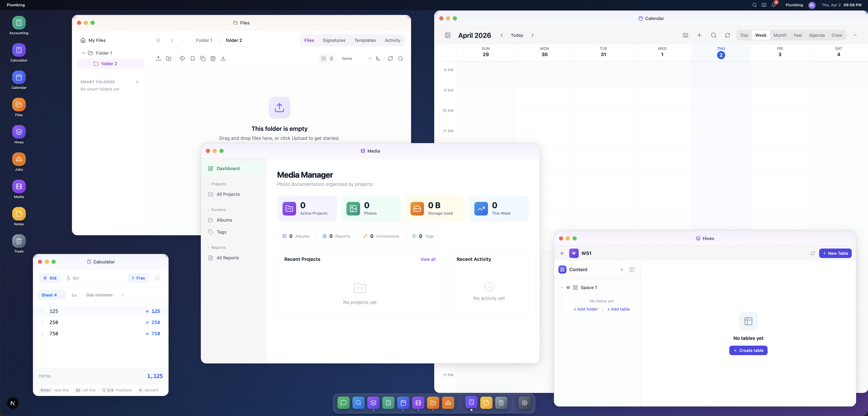The width and height of the screenshot is (868, 416).
Task: Switch Files to grid view
Action: [323, 58]
